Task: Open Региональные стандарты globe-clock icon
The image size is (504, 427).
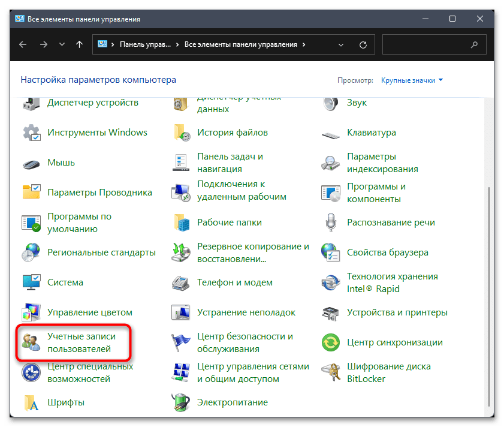Action: pos(31,252)
